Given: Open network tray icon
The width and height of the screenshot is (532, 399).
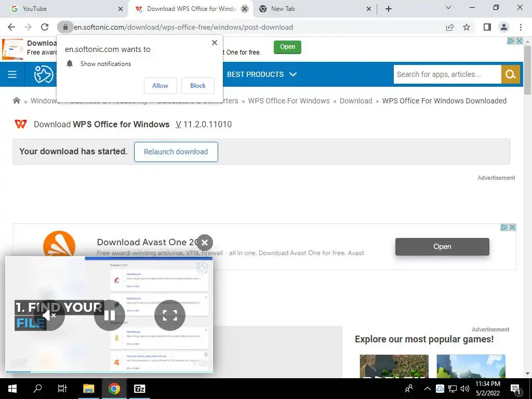Looking at the screenshot, I should point(453,389).
